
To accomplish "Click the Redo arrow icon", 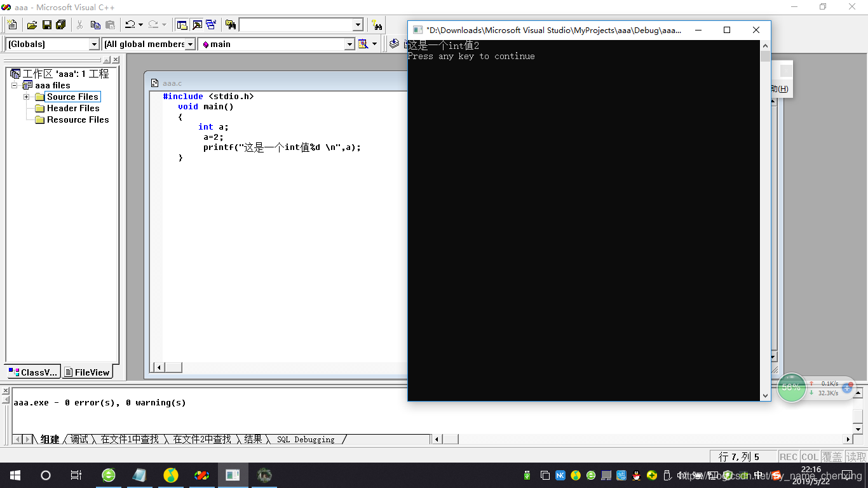I will (153, 25).
